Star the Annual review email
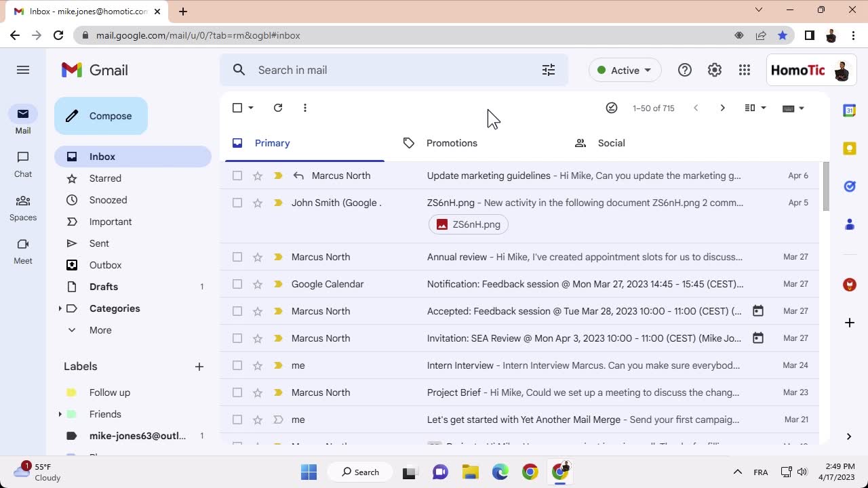This screenshot has height=488, width=868. (x=258, y=257)
